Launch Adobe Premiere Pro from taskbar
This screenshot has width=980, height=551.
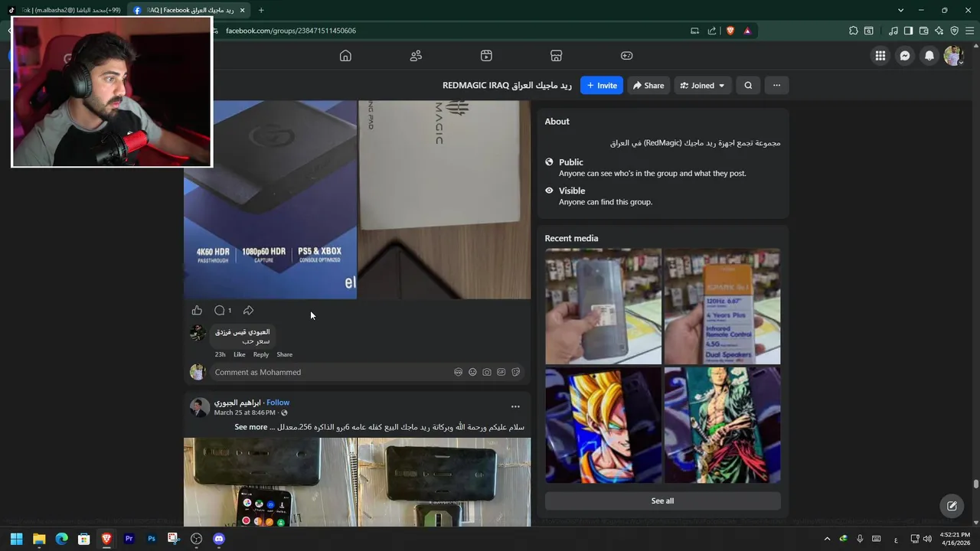point(129,539)
